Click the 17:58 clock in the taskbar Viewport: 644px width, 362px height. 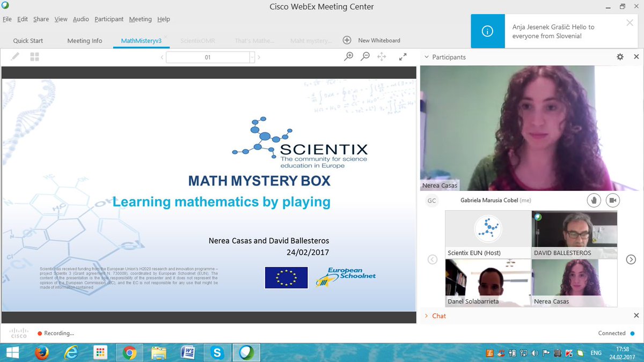623,348
